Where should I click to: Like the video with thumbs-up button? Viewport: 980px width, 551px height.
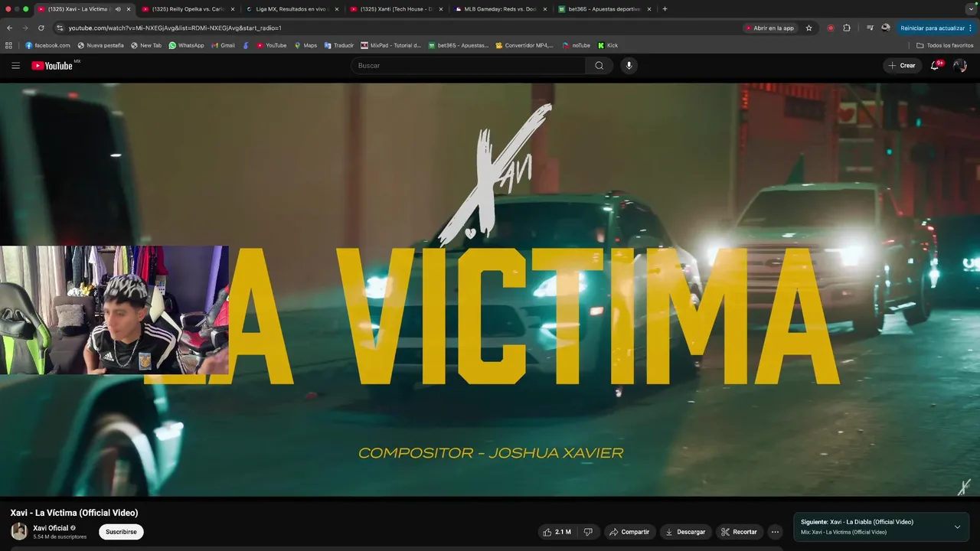(557, 532)
